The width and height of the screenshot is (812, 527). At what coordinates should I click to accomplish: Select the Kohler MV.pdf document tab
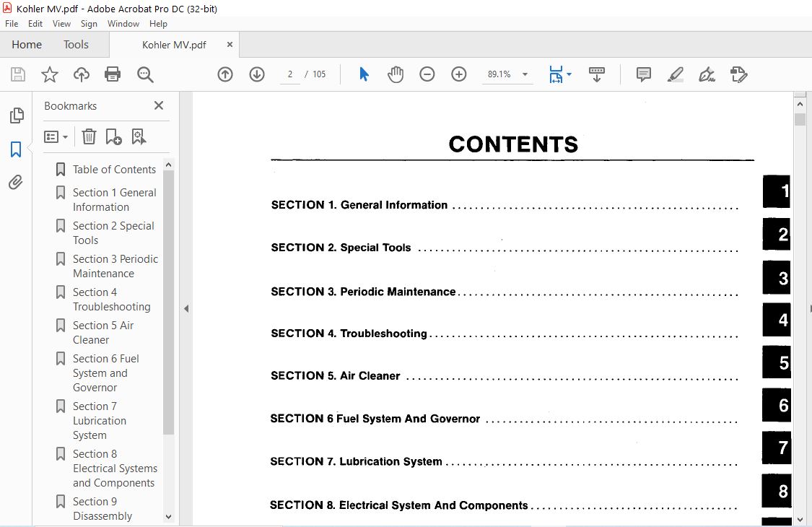(174, 45)
